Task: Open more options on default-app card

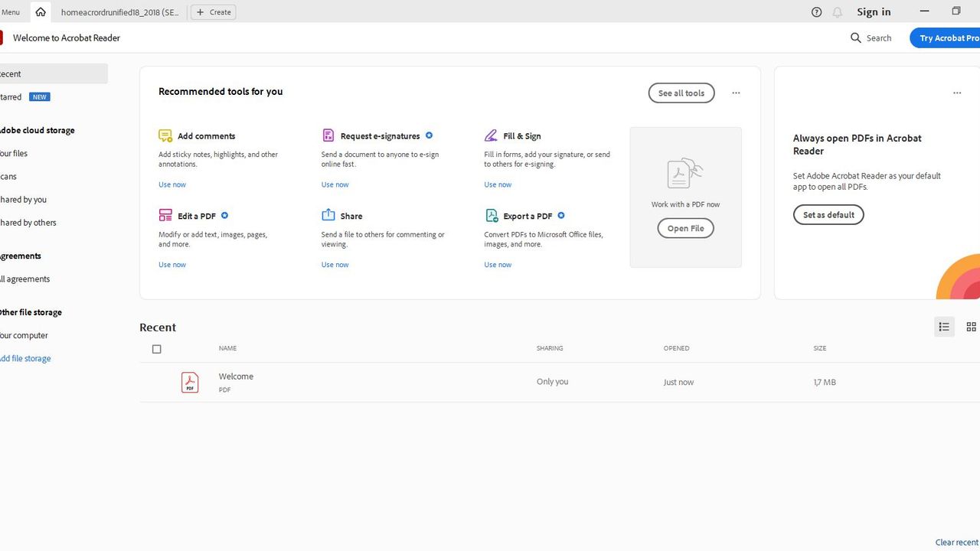Action: pyautogui.click(x=957, y=93)
